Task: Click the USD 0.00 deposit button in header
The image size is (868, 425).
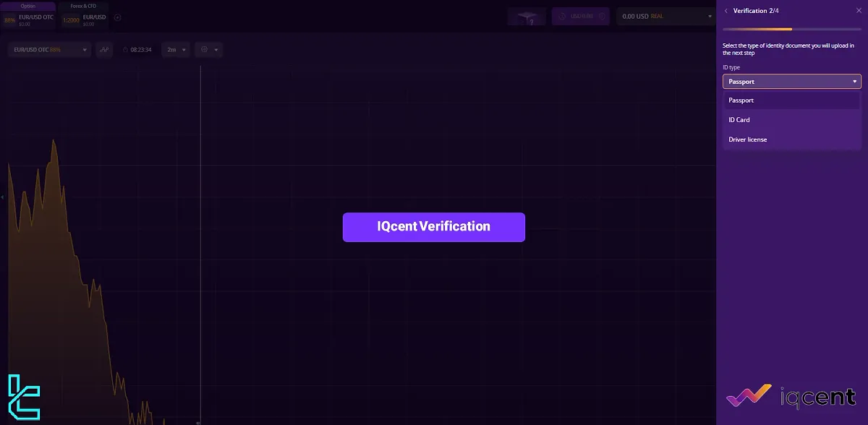Action: click(x=580, y=15)
